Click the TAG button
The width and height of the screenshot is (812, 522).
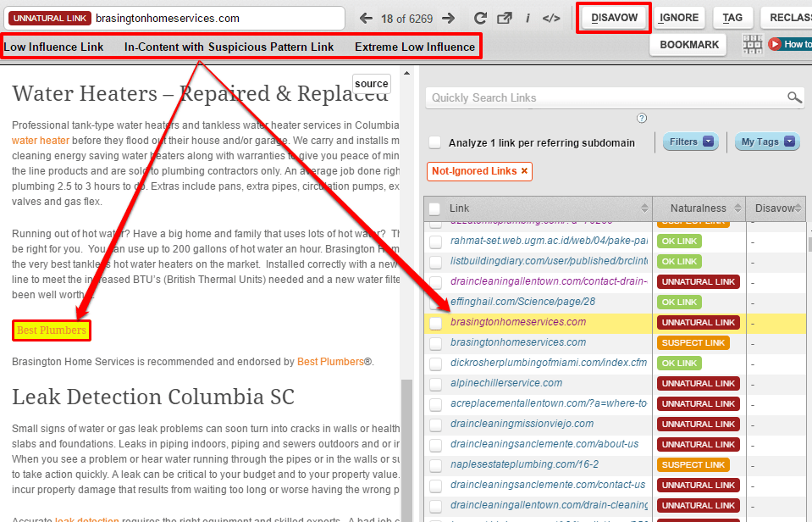coord(732,18)
